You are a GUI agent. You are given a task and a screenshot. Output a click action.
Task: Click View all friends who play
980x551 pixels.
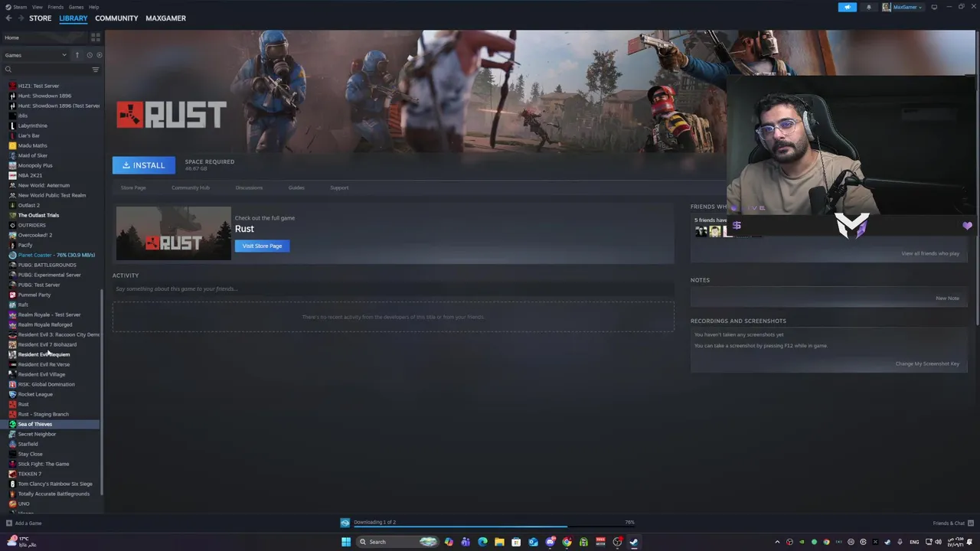[x=930, y=253]
